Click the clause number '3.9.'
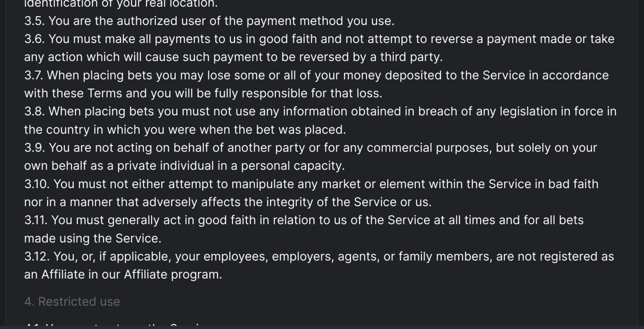 (34, 148)
